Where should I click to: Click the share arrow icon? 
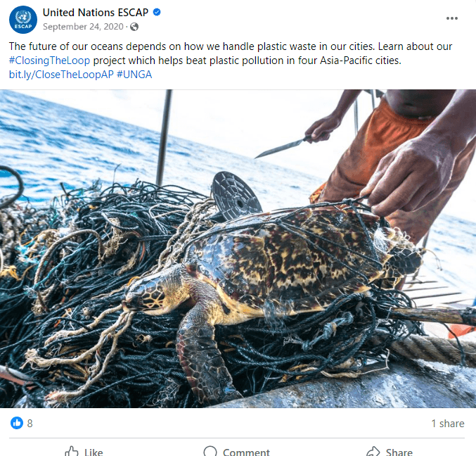pos(373,452)
